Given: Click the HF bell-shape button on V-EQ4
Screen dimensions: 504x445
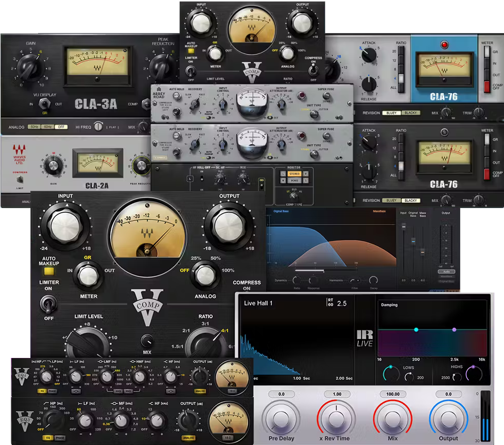Looking at the screenshot, I should coord(170,391).
